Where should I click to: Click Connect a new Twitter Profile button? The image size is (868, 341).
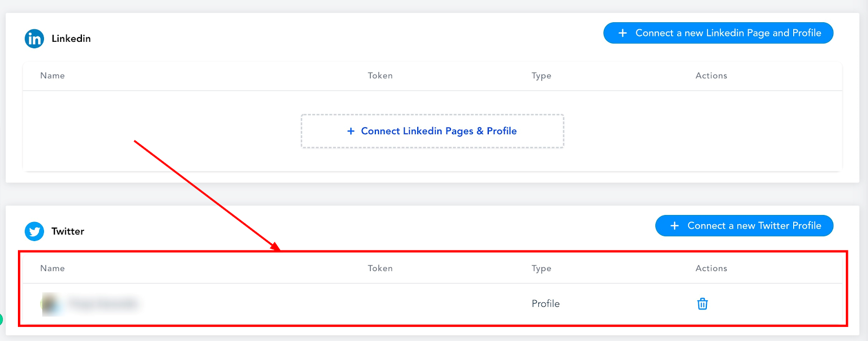[x=744, y=226]
